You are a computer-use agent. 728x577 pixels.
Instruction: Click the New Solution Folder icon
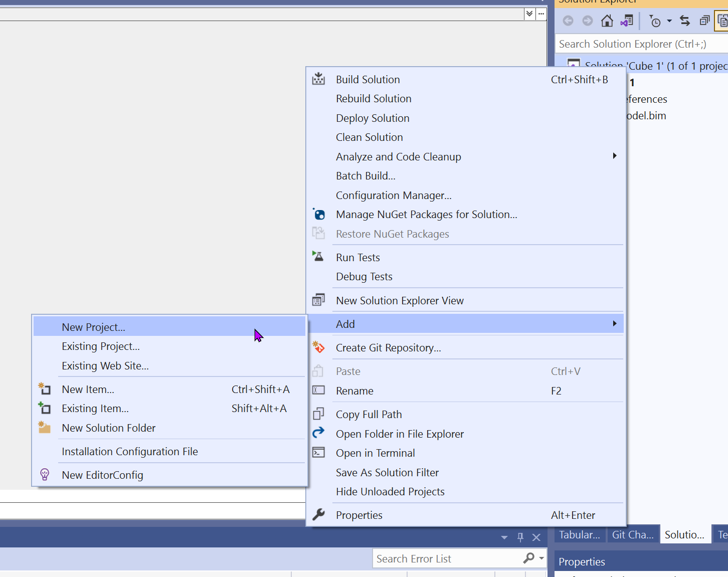tap(45, 427)
